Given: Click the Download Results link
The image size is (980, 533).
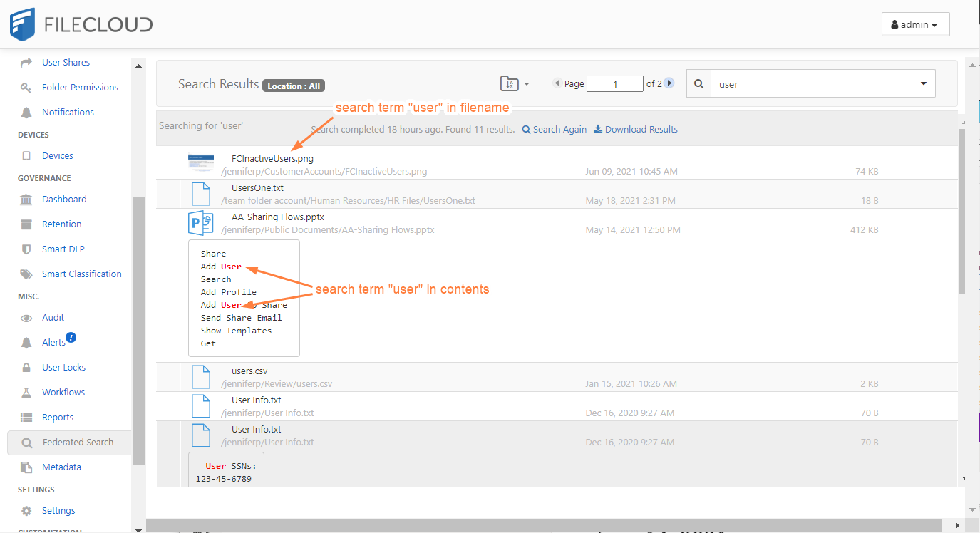Looking at the screenshot, I should click(x=636, y=130).
